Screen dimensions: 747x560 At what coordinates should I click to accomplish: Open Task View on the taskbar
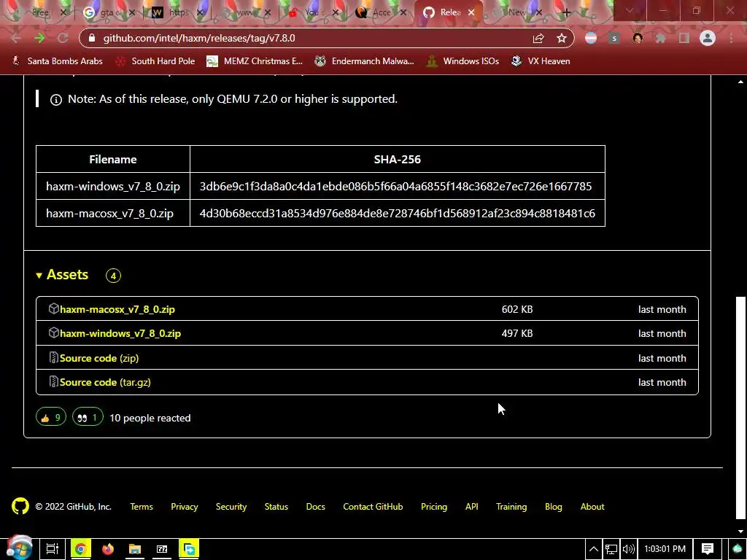point(53,549)
